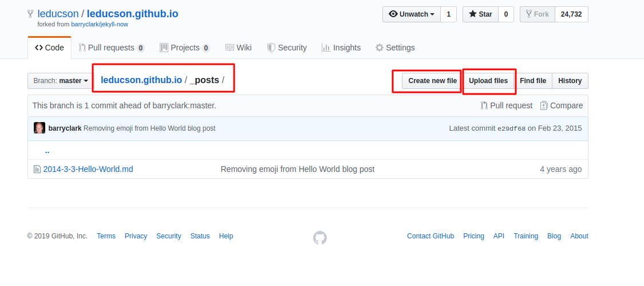Screen dimensions: 644x286
Task: Open the Unwatch dropdown
Action: [411, 14]
